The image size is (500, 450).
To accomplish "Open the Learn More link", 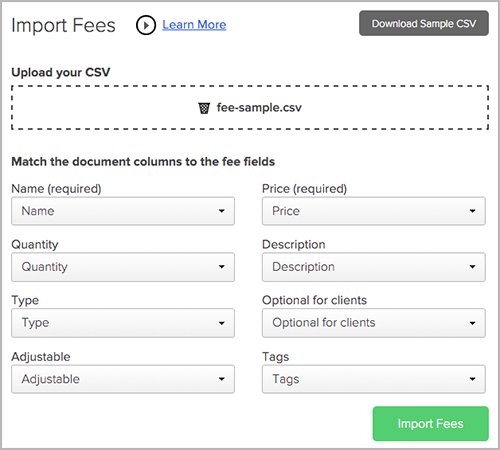I will pos(194,25).
